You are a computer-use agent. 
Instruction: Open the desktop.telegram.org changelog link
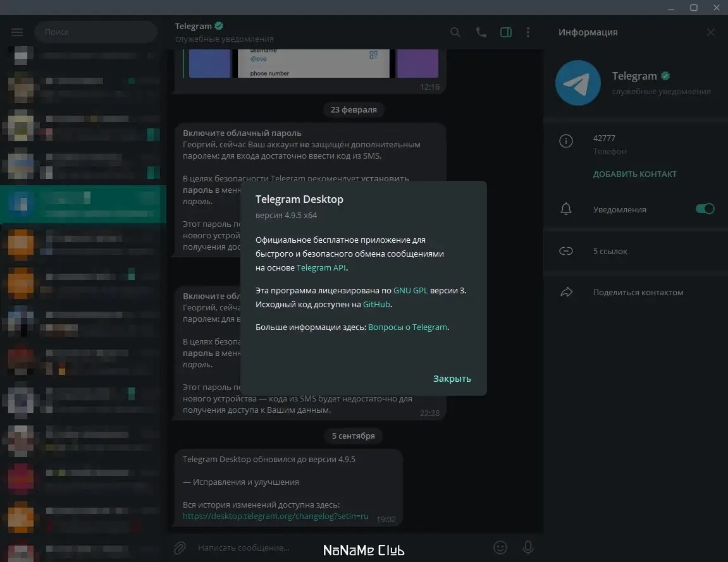275,516
